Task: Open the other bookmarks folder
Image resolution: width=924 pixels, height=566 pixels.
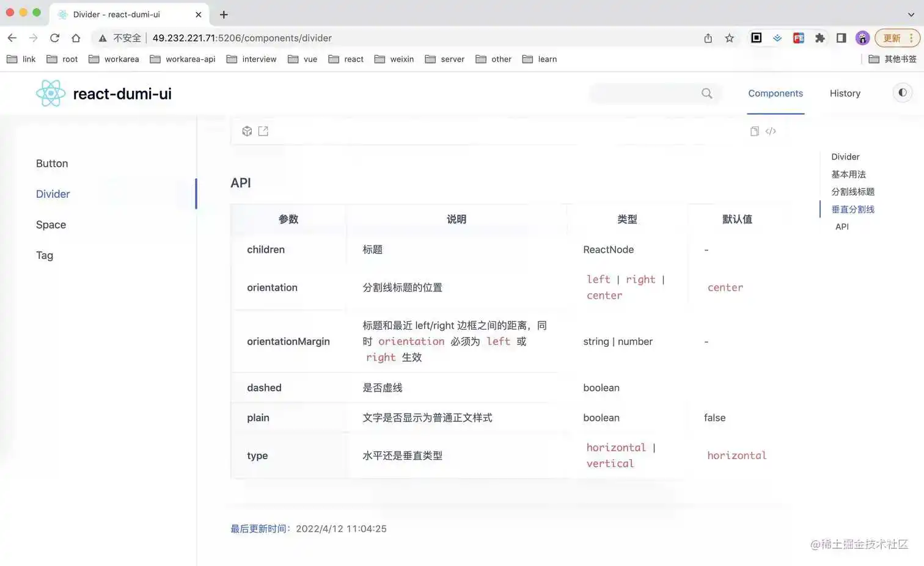Action: (x=494, y=59)
